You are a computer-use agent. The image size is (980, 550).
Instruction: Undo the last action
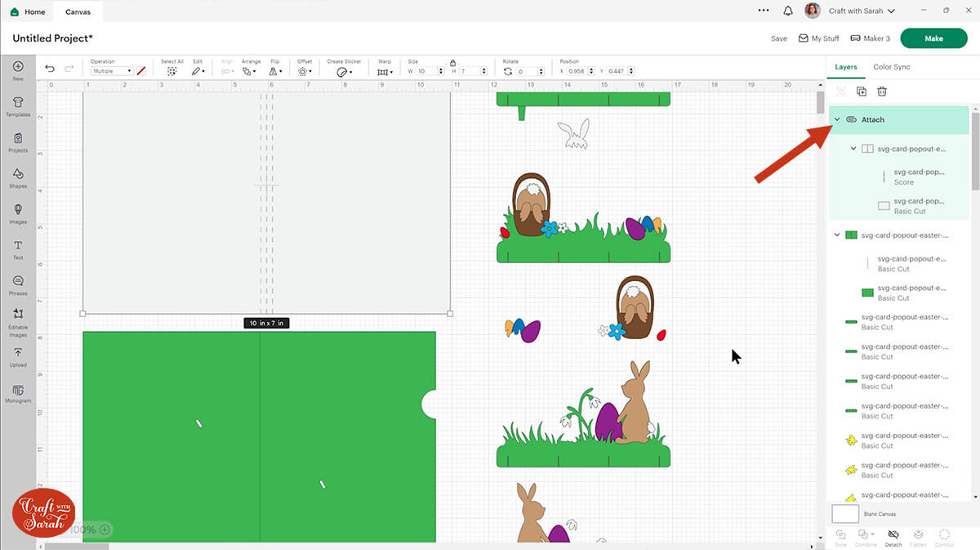click(x=51, y=69)
